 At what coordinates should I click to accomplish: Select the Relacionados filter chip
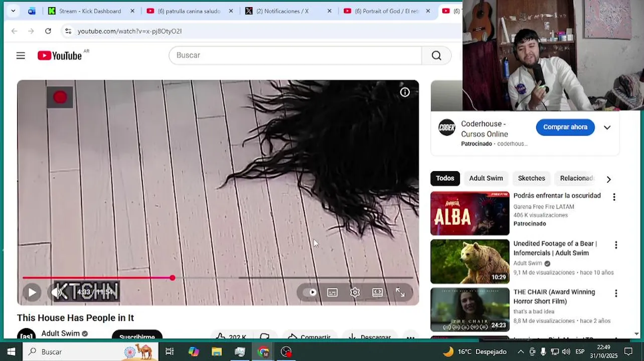[576, 178]
